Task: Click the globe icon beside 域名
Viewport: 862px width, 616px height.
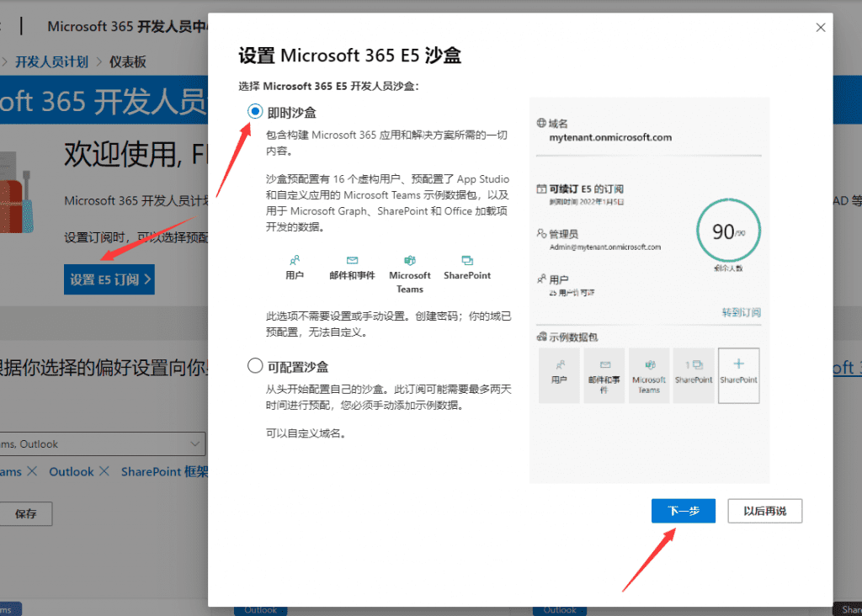Action: click(541, 124)
